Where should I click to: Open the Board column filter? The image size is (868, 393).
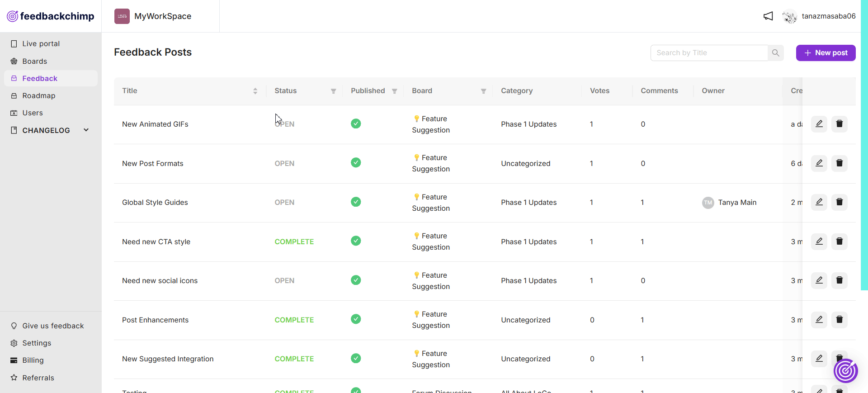(x=483, y=91)
